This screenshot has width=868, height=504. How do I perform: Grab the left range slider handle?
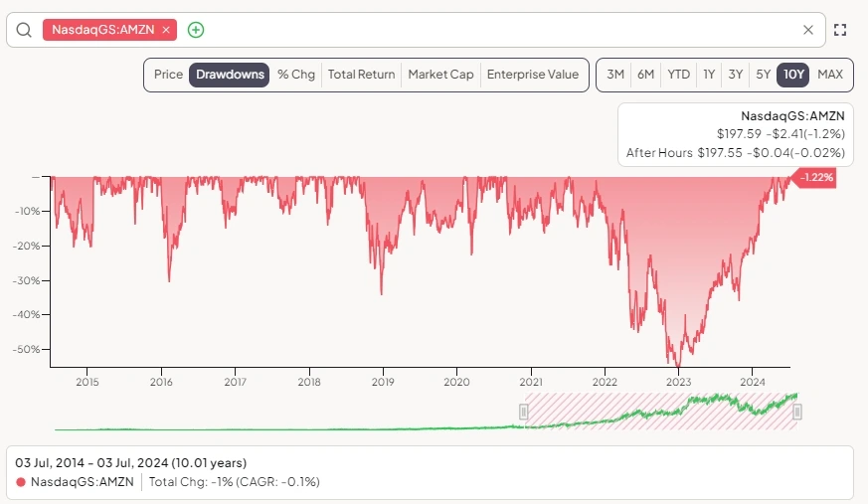pos(523,412)
